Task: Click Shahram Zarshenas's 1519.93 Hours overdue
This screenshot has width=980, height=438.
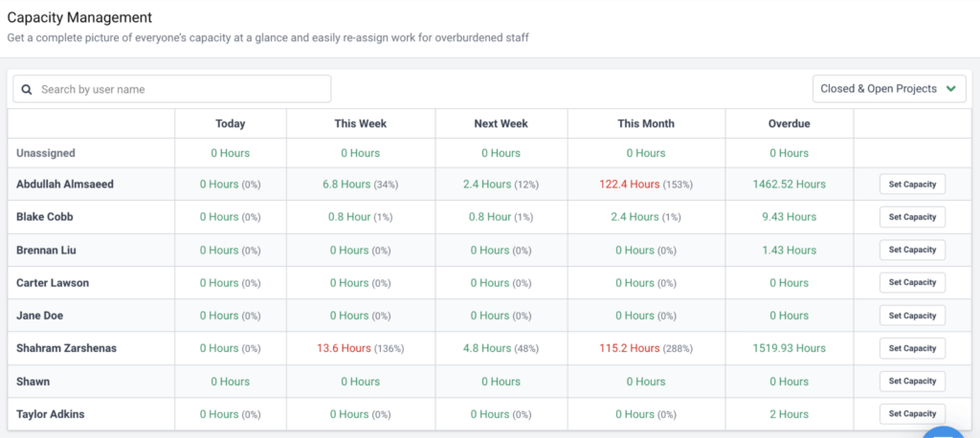Action: click(789, 348)
